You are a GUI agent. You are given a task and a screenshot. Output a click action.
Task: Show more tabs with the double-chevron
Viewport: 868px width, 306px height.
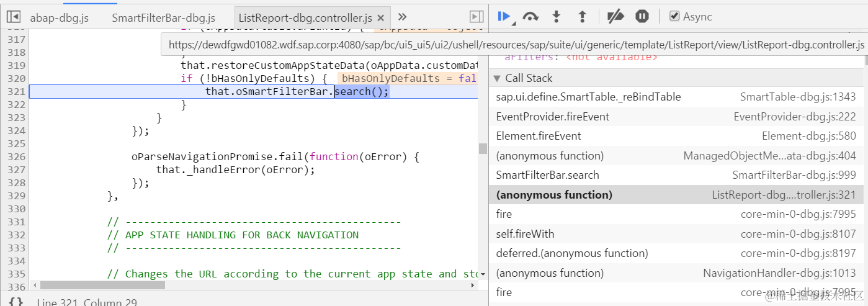pyautogui.click(x=402, y=17)
